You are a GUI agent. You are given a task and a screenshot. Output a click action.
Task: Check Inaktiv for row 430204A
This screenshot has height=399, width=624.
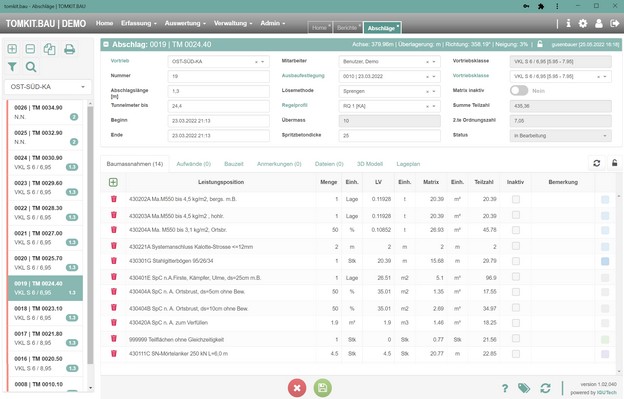tap(516, 230)
